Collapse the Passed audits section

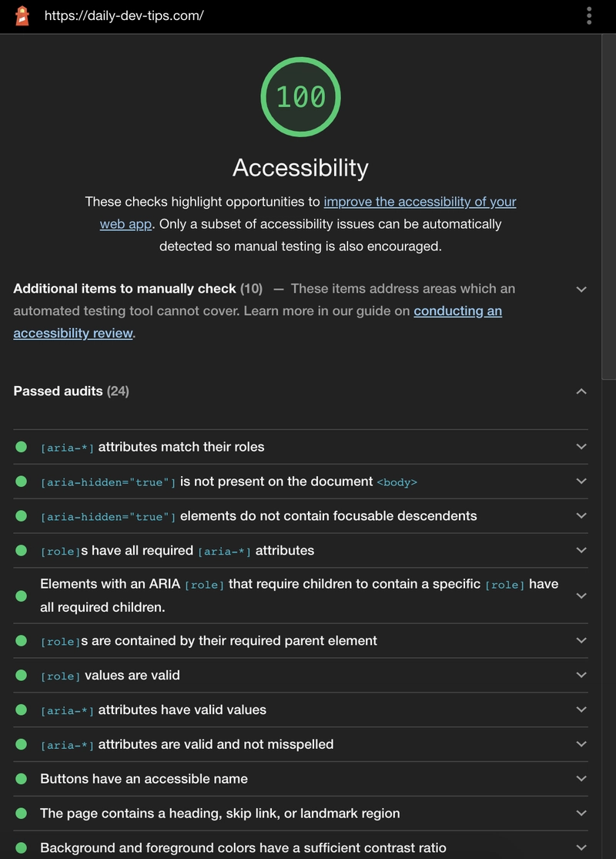coord(581,391)
